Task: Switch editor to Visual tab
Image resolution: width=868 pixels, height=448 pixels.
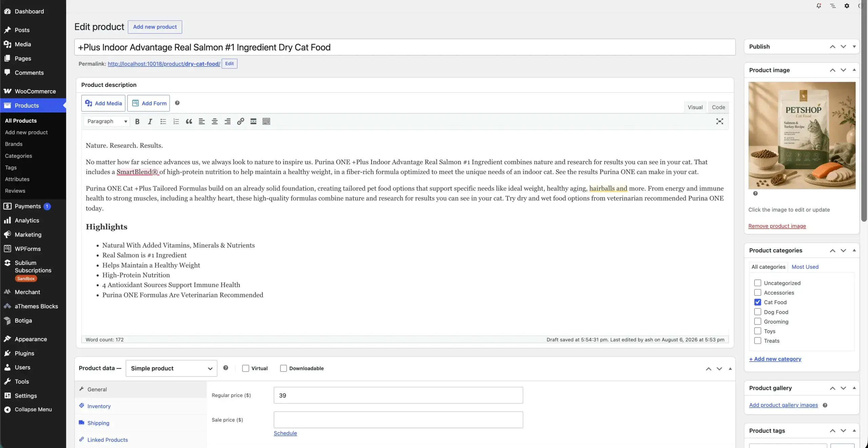Action: (695, 107)
